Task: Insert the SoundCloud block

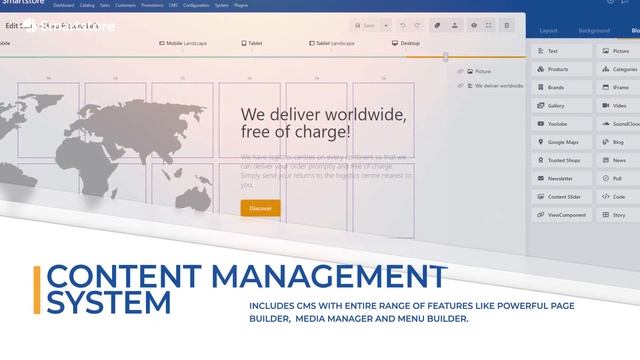Action: tap(618, 124)
